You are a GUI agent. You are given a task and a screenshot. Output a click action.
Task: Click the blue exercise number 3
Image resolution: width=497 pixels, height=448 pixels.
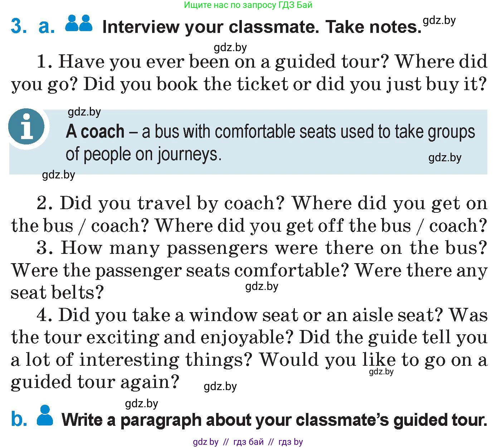[x=19, y=26]
